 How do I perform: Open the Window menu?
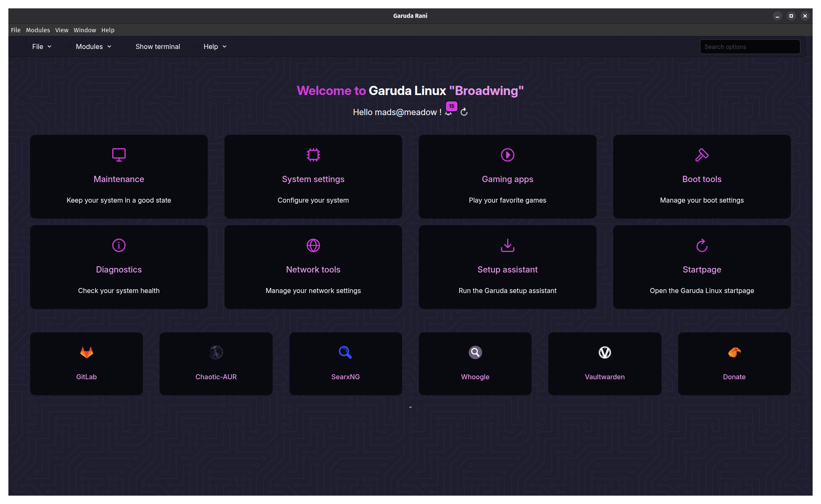click(85, 30)
